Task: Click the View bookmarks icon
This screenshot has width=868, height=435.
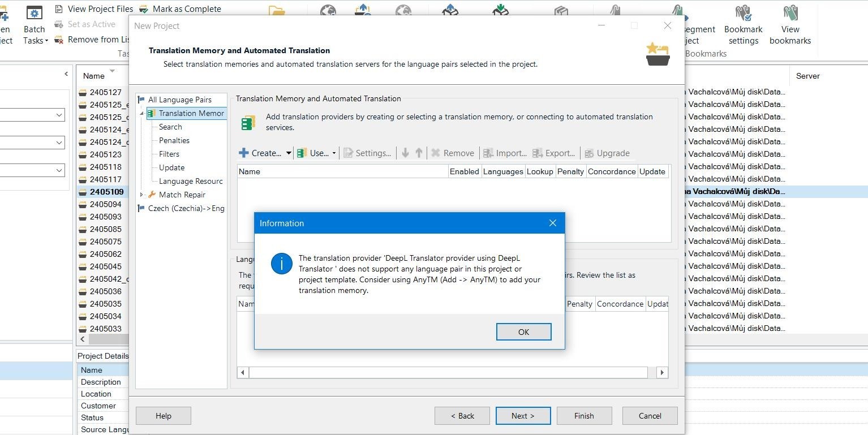Action: [790, 13]
